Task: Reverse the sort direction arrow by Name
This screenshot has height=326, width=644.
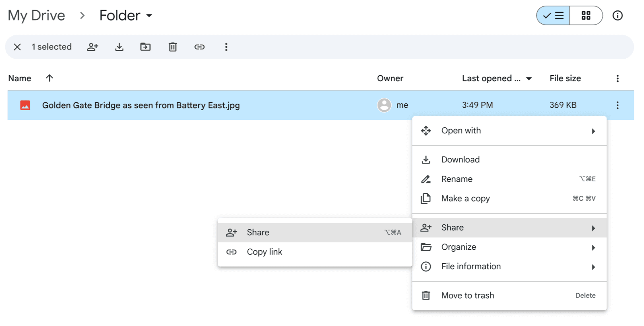Action: pyautogui.click(x=50, y=78)
